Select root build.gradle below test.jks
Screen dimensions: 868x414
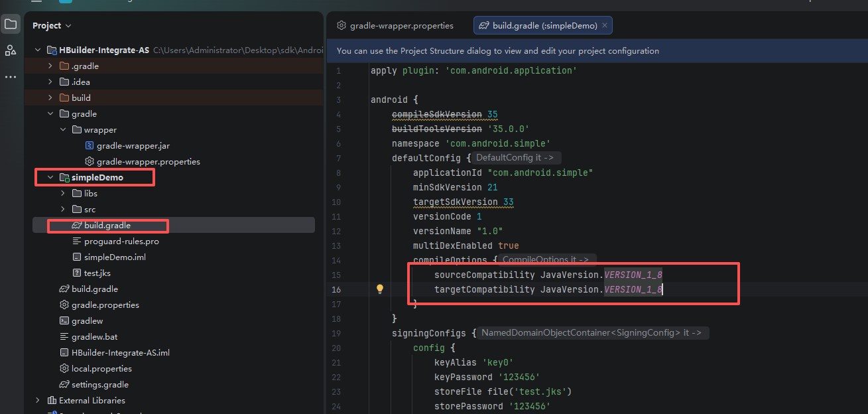pos(95,289)
